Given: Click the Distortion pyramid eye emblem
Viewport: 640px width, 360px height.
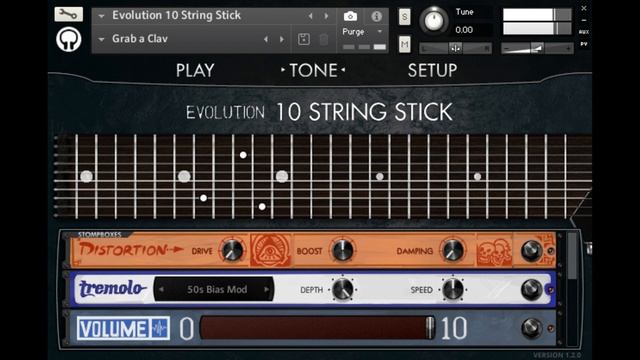Looking at the screenshot, I should [x=270, y=250].
